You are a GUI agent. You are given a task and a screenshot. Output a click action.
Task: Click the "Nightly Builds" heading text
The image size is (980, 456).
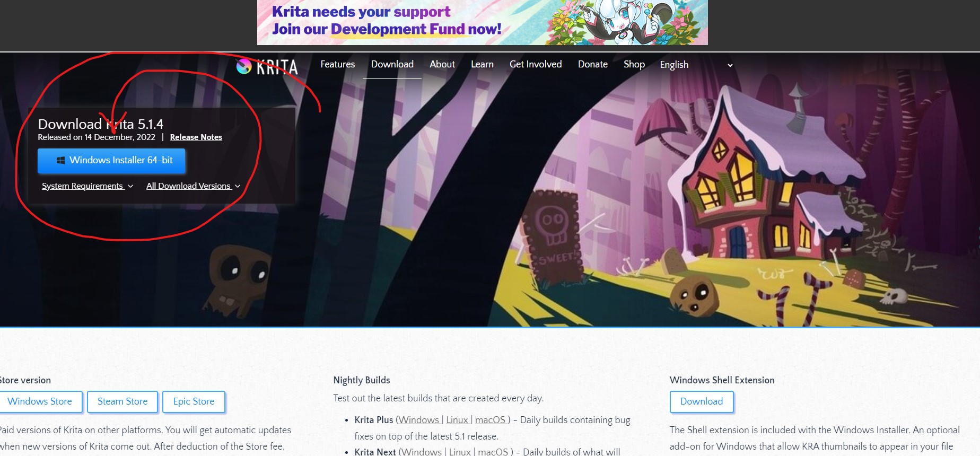coord(362,380)
